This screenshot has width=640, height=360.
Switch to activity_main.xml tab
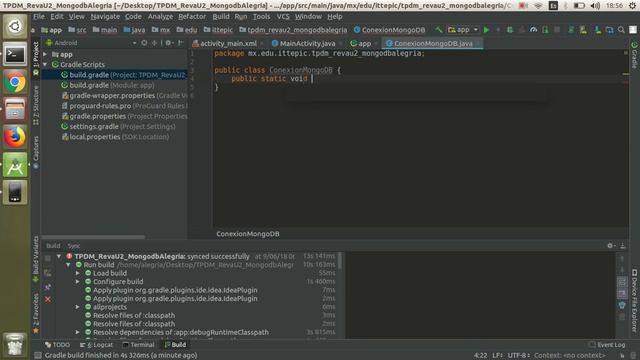pyautogui.click(x=228, y=43)
